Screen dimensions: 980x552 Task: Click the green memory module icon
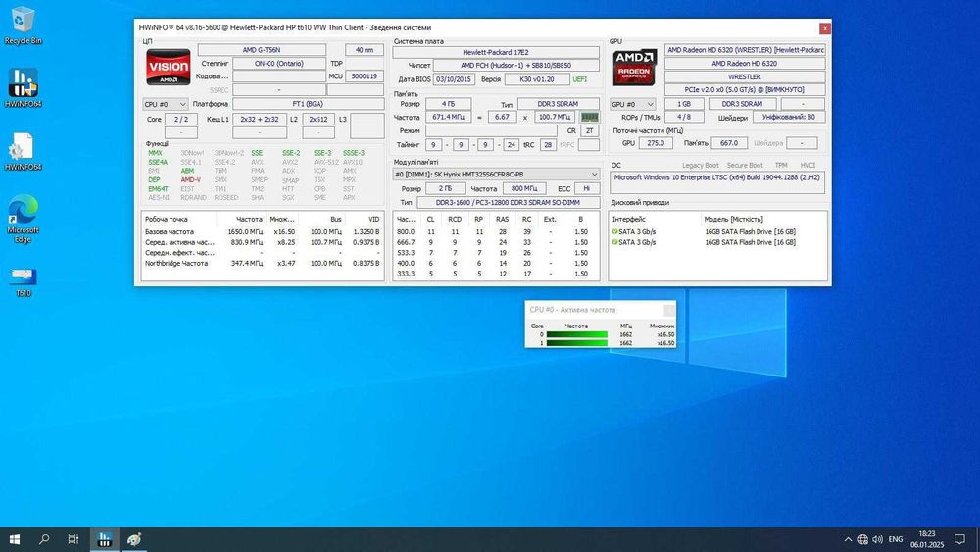click(589, 117)
